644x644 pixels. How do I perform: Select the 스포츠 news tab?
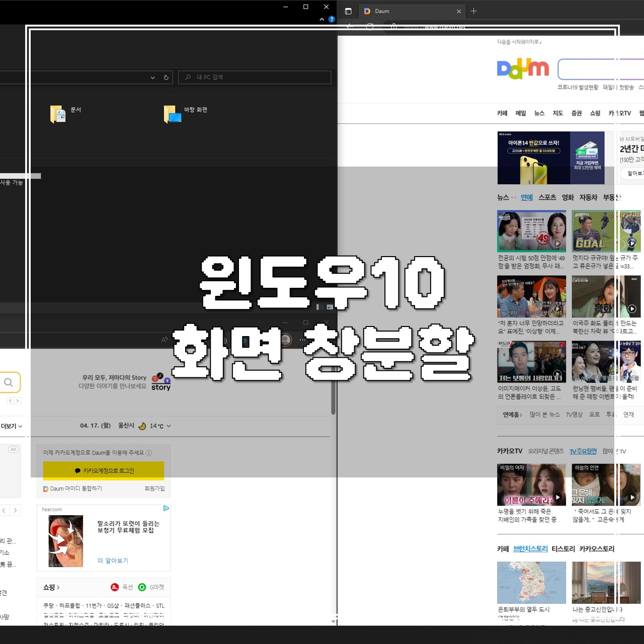click(x=547, y=197)
